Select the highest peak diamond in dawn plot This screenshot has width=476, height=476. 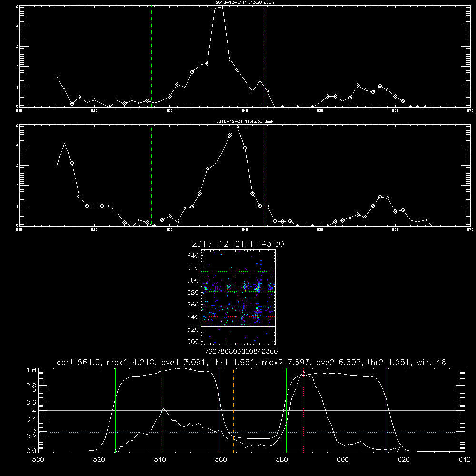click(222, 7)
